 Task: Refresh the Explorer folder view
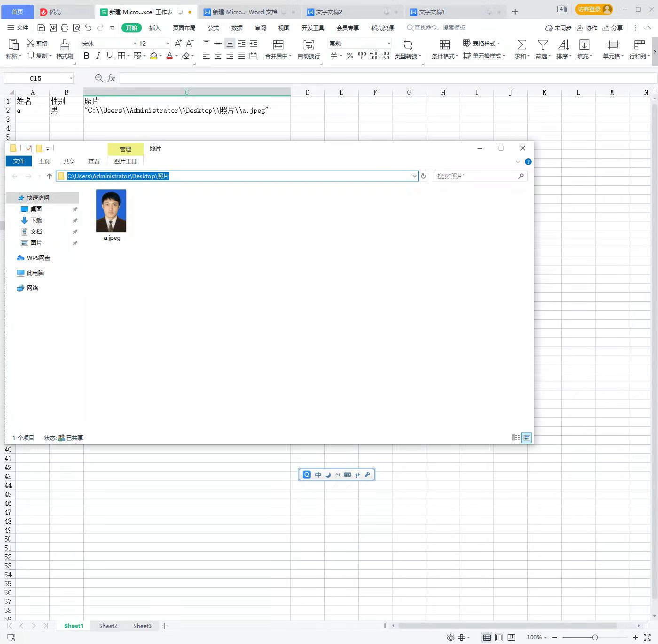423,176
